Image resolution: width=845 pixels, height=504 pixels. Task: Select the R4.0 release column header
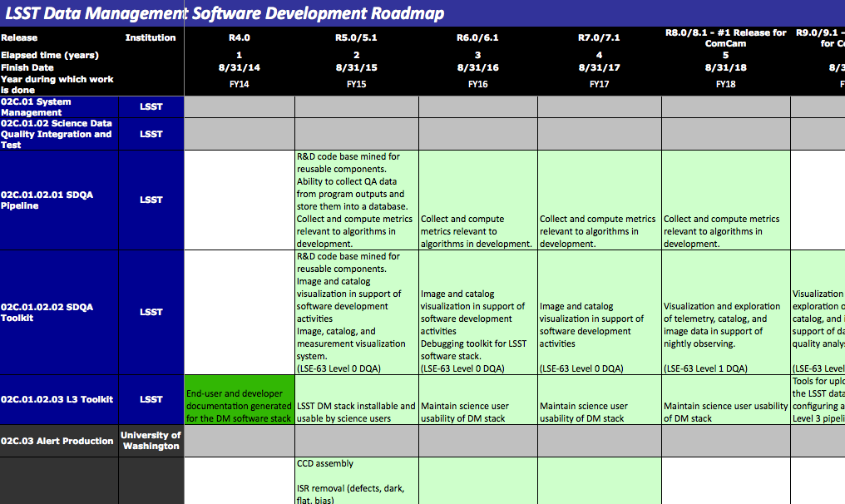(239, 38)
